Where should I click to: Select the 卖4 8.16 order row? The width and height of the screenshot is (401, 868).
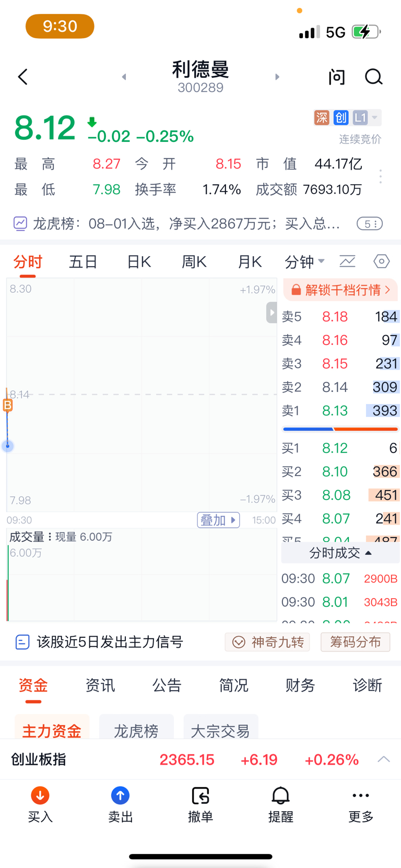340,340
